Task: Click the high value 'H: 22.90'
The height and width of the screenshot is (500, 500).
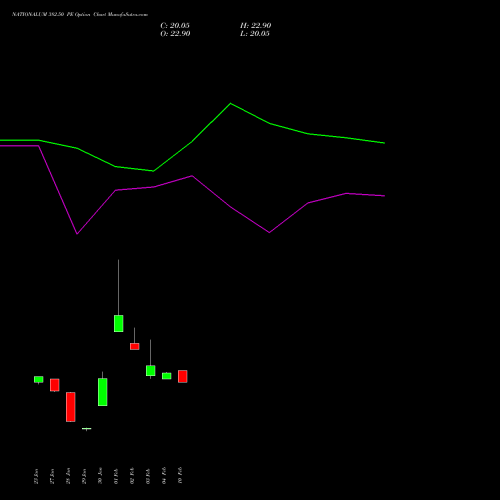Action: [256, 26]
